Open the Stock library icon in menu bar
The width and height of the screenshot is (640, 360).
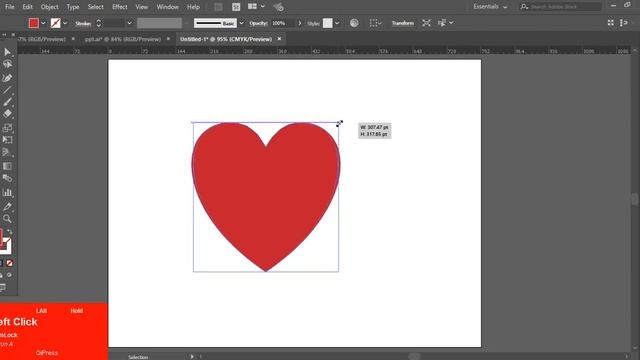click(236, 7)
